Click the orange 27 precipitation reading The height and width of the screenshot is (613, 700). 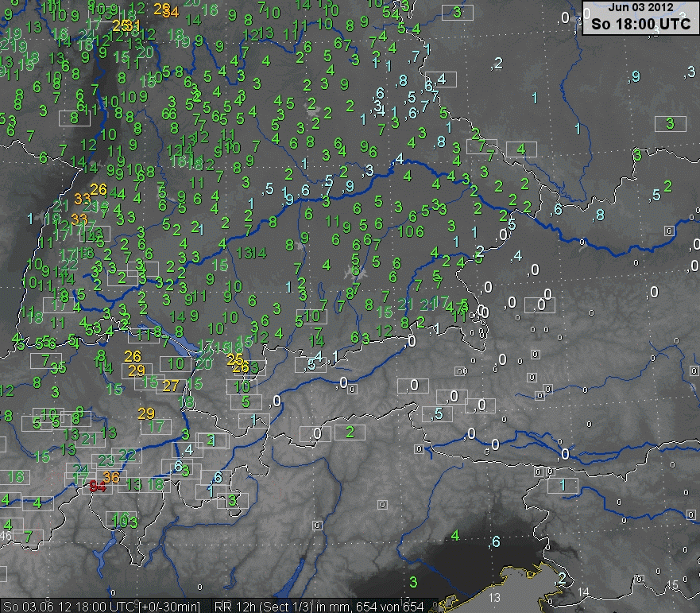171,386
